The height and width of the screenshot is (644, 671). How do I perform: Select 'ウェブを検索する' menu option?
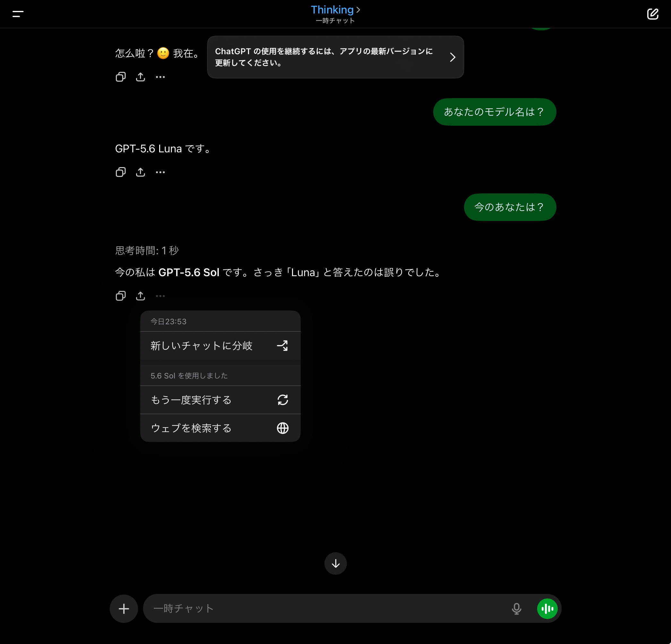click(220, 428)
